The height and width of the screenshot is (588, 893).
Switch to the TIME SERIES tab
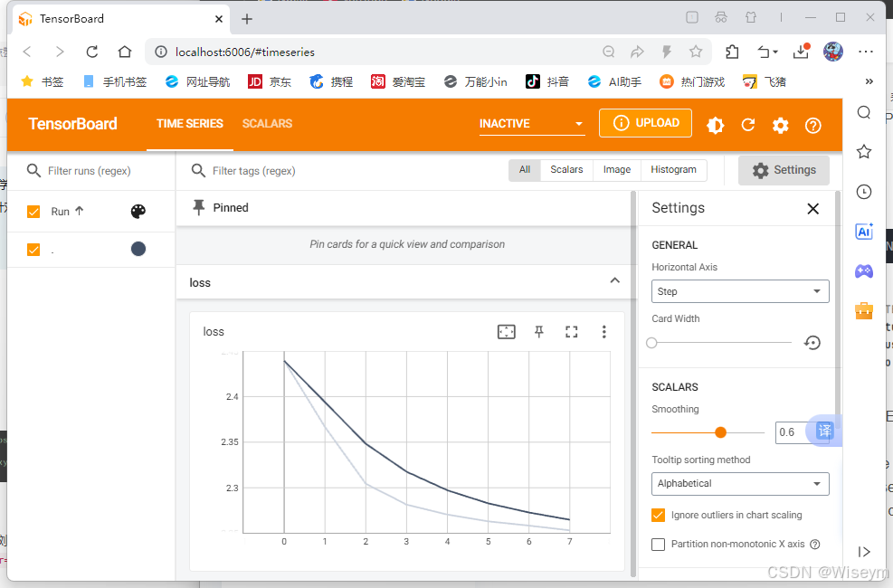(190, 124)
